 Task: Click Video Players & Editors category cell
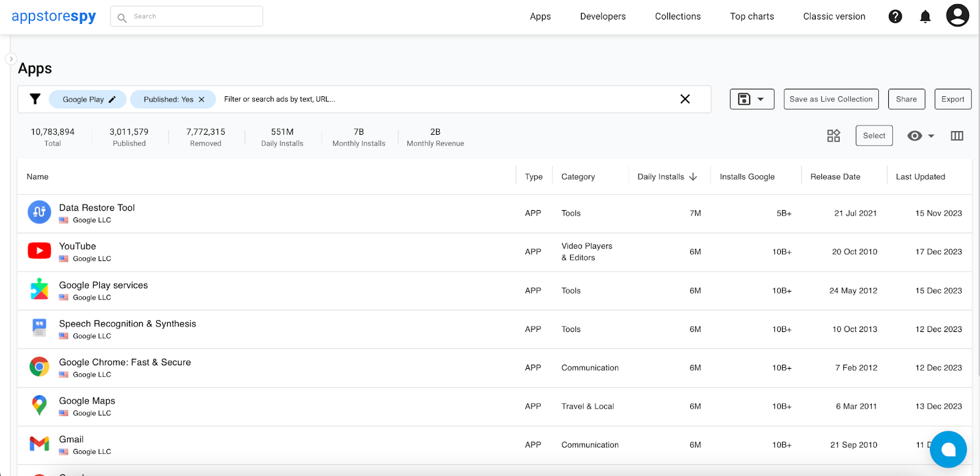pos(587,252)
